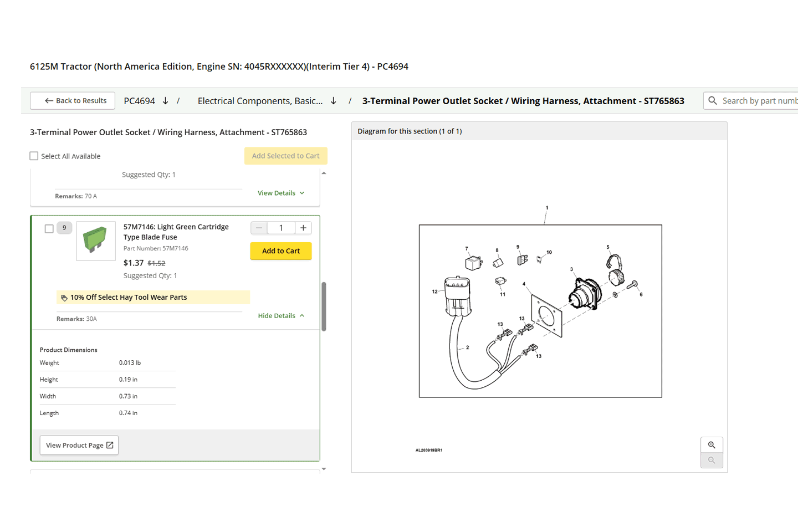
Task: Check the Select All Available checkbox
Action: pos(34,156)
